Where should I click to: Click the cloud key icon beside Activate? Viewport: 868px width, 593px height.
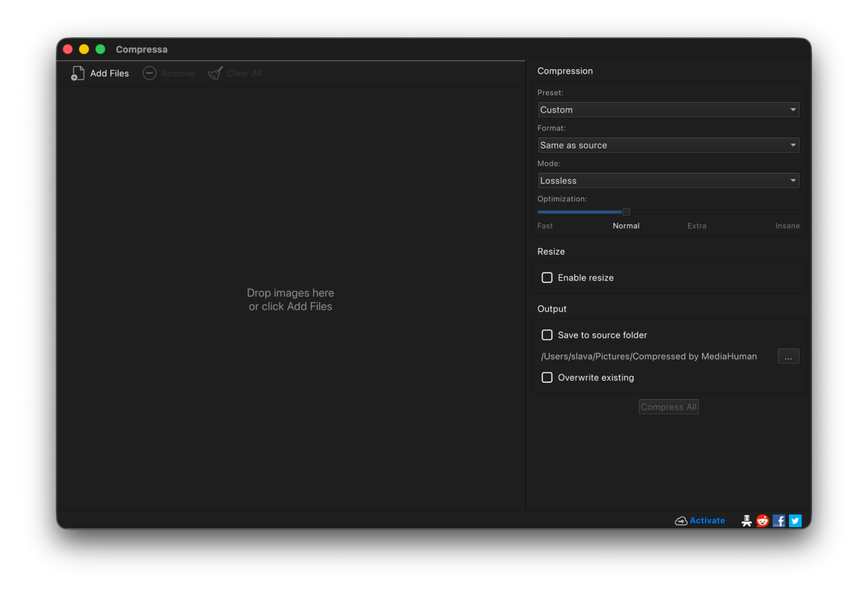coord(681,521)
